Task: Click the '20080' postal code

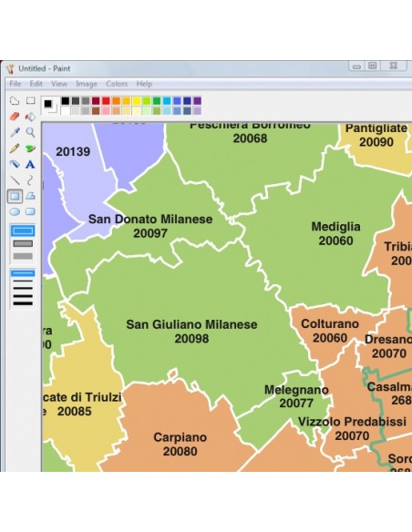Action: click(x=180, y=452)
